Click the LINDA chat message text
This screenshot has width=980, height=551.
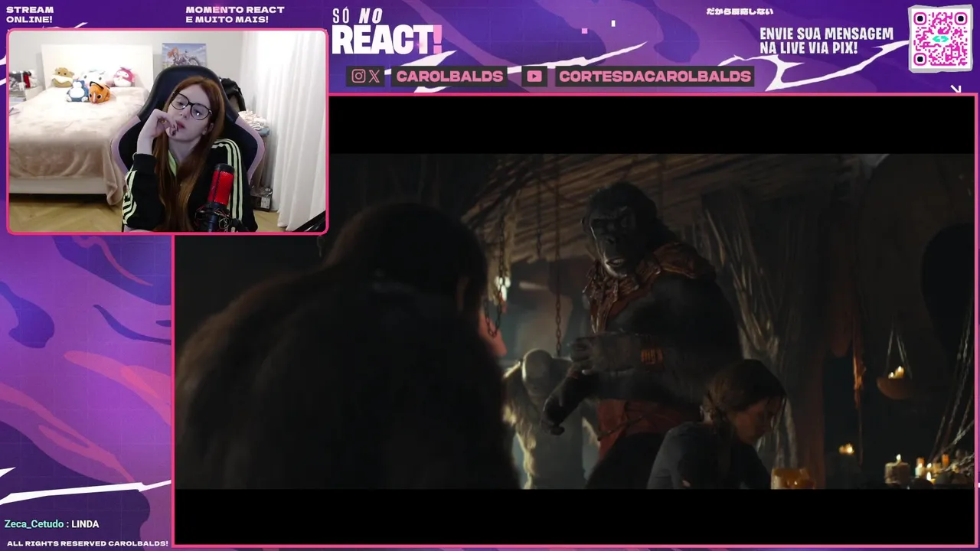pos(85,524)
